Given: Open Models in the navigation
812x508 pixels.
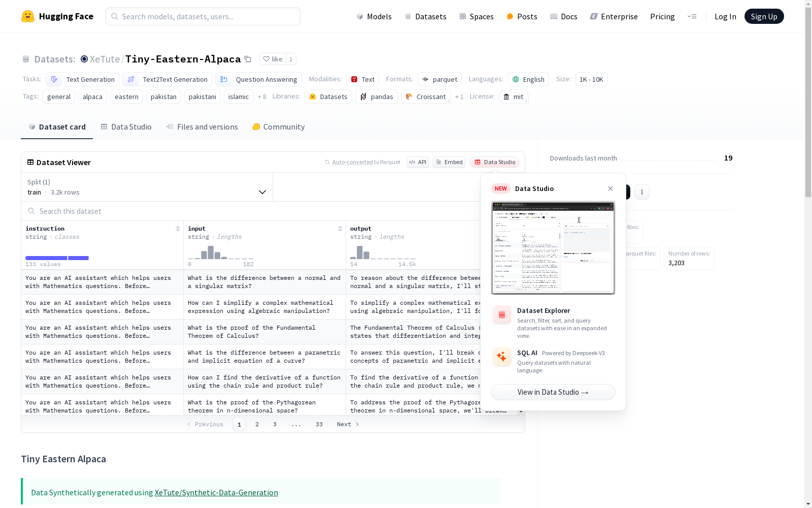Looking at the screenshot, I should tap(374, 16).
